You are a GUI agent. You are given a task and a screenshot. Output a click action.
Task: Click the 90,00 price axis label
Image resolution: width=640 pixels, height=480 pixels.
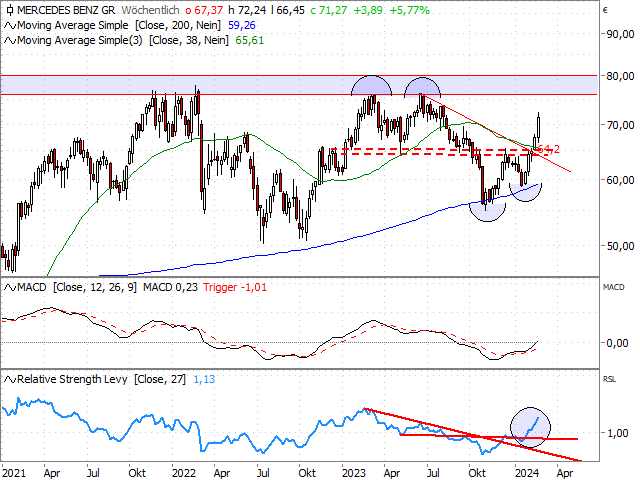coord(620,34)
